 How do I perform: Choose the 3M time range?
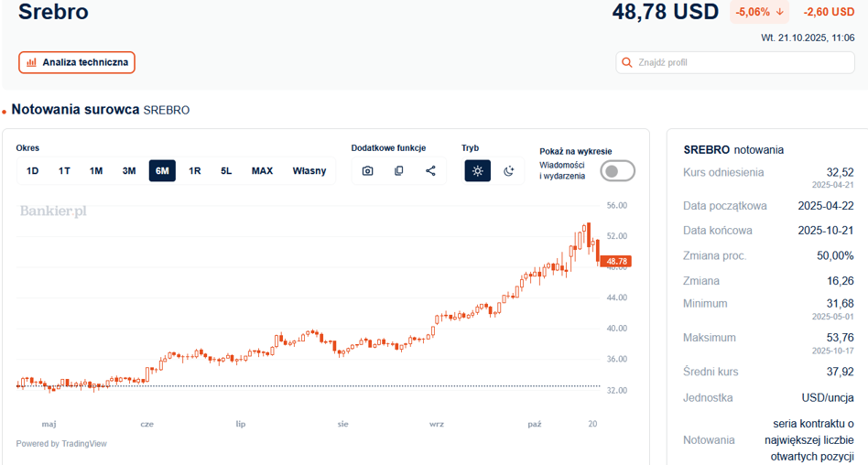click(x=129, y=171)
